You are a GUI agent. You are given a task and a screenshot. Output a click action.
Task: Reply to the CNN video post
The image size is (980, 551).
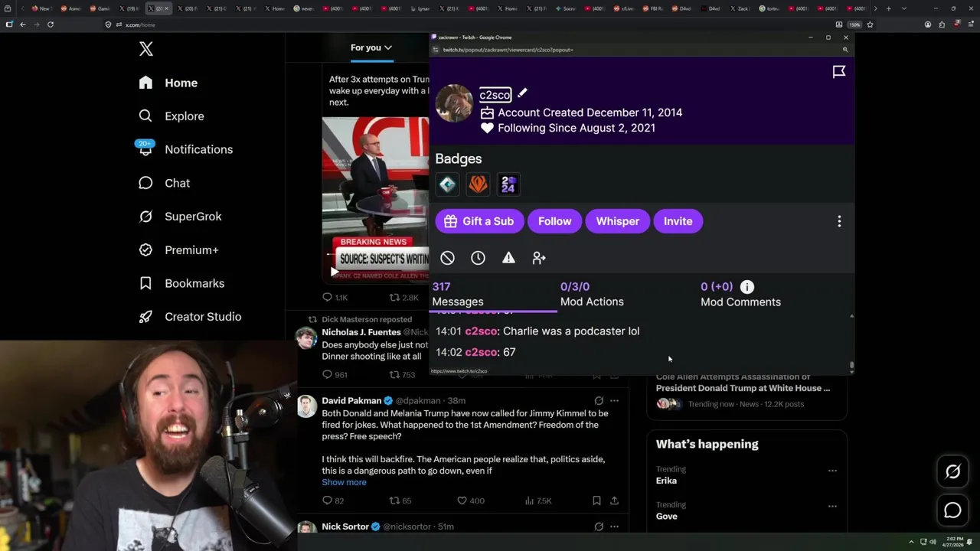click(x=335, y=298)
